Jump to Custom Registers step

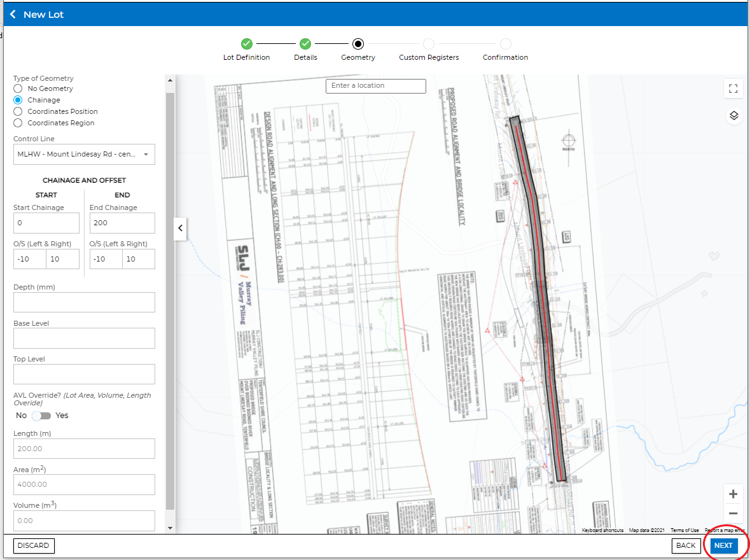coord(429,44)
